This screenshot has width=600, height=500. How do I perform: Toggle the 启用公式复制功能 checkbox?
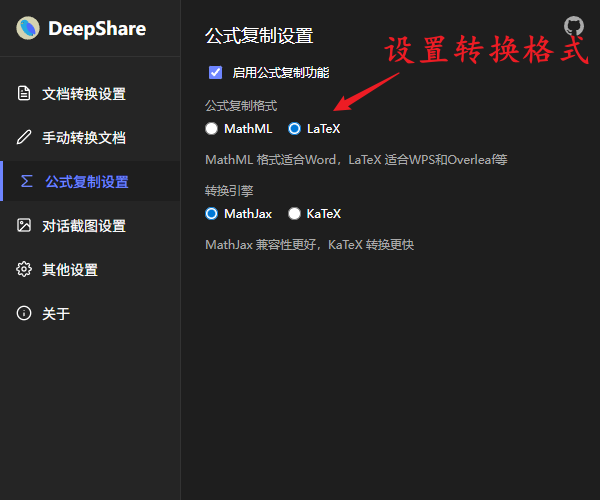coord(215,72)
